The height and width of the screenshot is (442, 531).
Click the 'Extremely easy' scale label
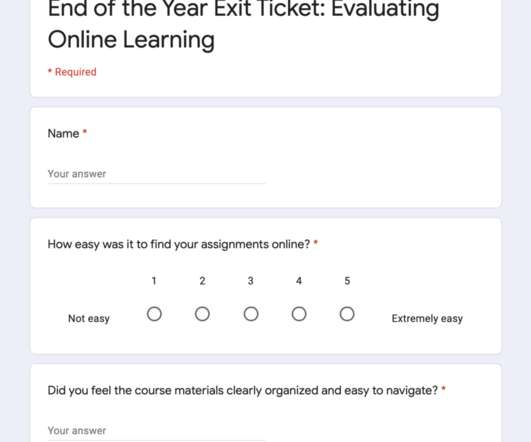427,318
